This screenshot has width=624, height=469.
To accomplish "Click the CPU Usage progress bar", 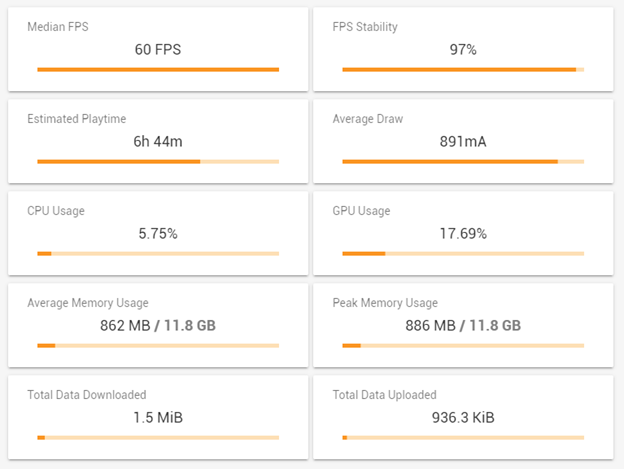I will [158, 253].
